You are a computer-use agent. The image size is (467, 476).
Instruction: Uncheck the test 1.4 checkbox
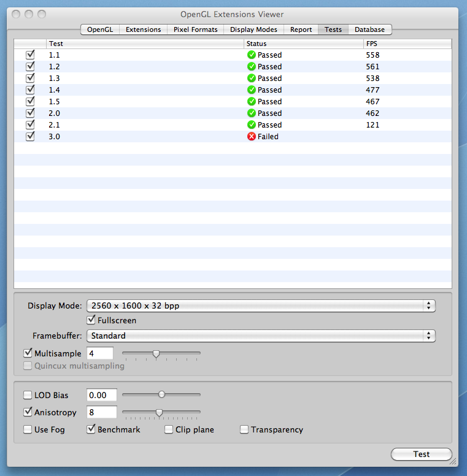(30, 90)
